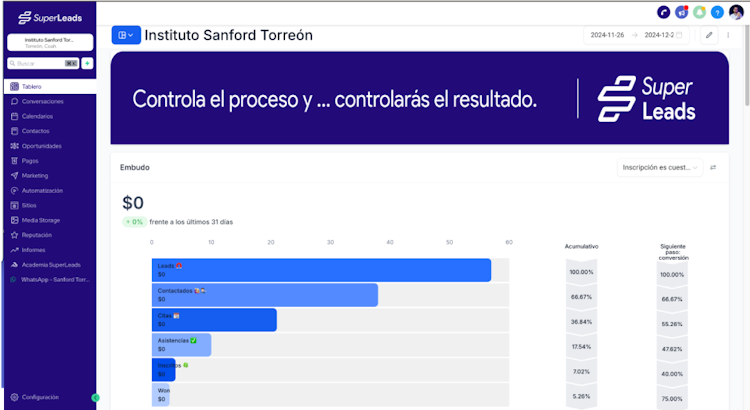
Task: Open the notifications bell
Action: point(699,12)
